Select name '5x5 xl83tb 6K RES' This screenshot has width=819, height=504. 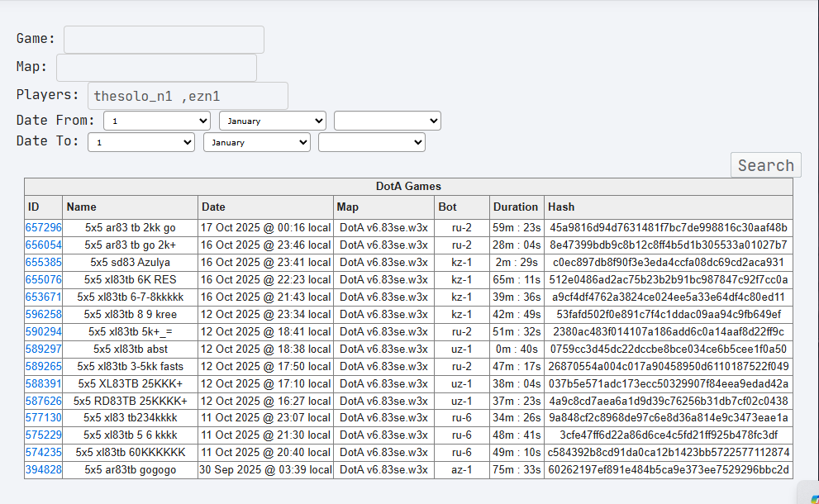point(130,279)
